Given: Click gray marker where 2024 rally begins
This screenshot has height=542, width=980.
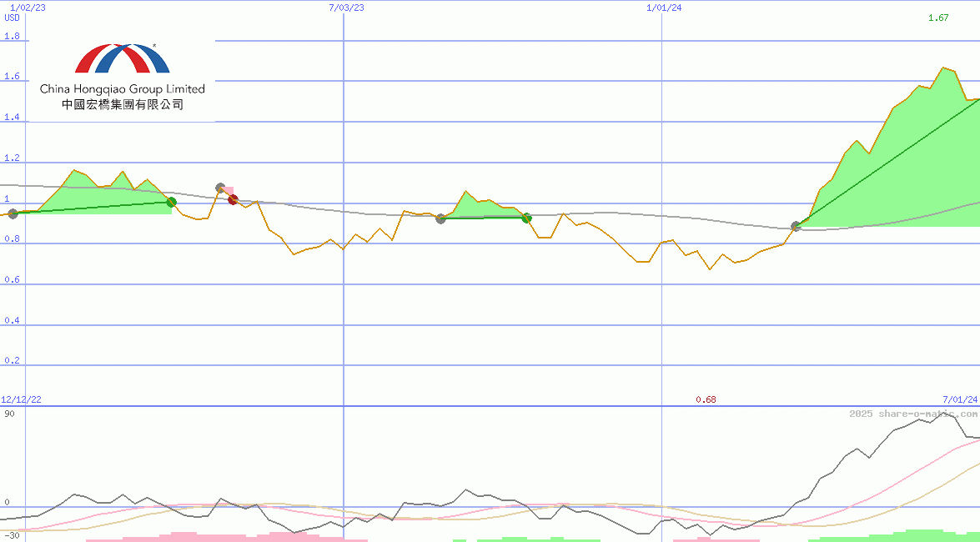Looking at the screenshot, I should (x=796, y=226).
